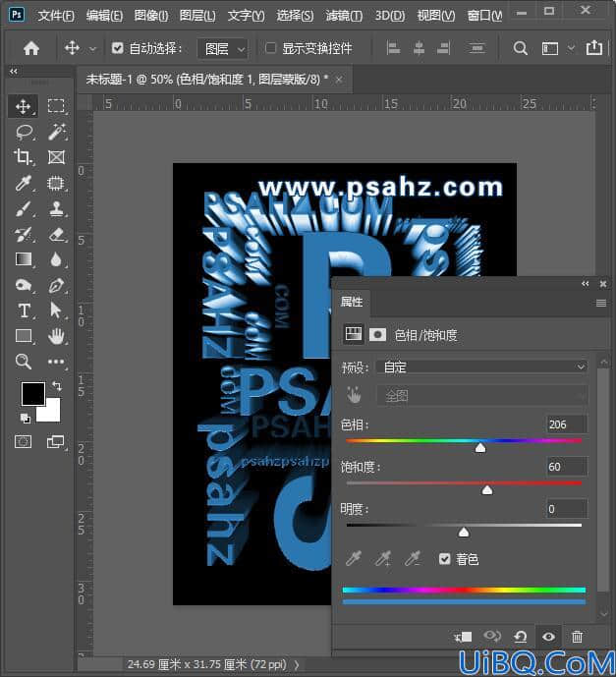This screenshot has width=616, height=677.
Task: Select the Move tool in toolbox
Action: coord(23,106)
